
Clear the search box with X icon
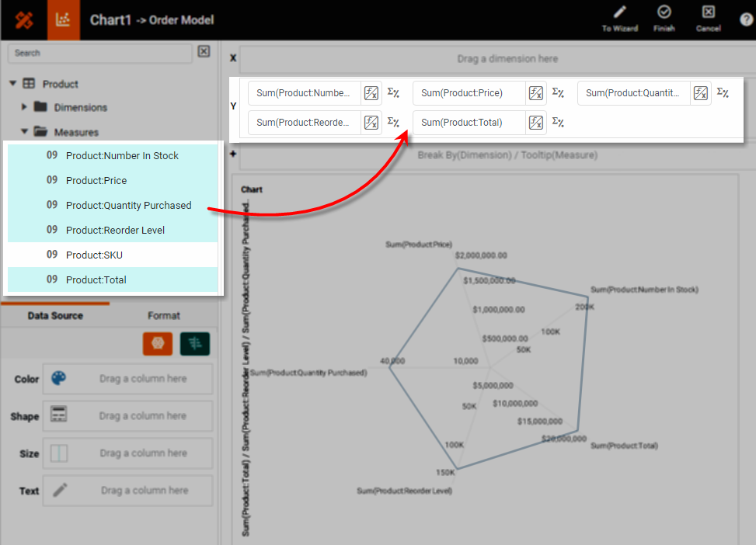204,52
